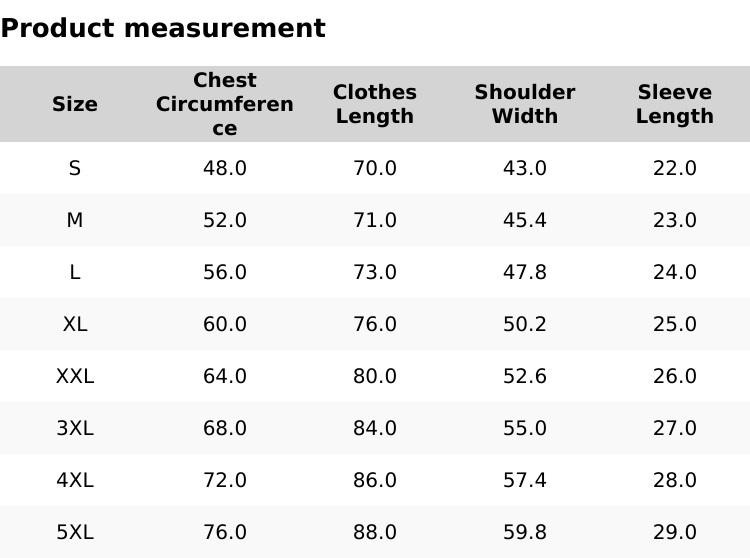The image size is (750, 558).
Task: Select the 4XL size row label
Action: (x=75, y=480)
